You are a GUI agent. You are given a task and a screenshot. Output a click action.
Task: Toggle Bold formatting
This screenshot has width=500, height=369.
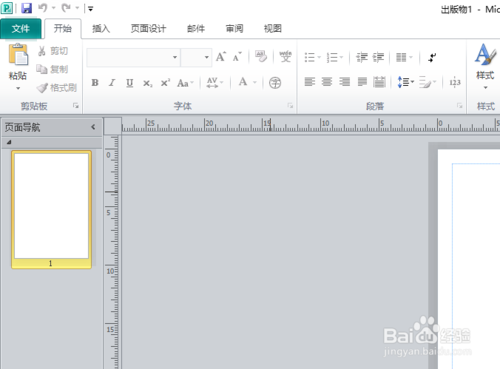[95, 83]
